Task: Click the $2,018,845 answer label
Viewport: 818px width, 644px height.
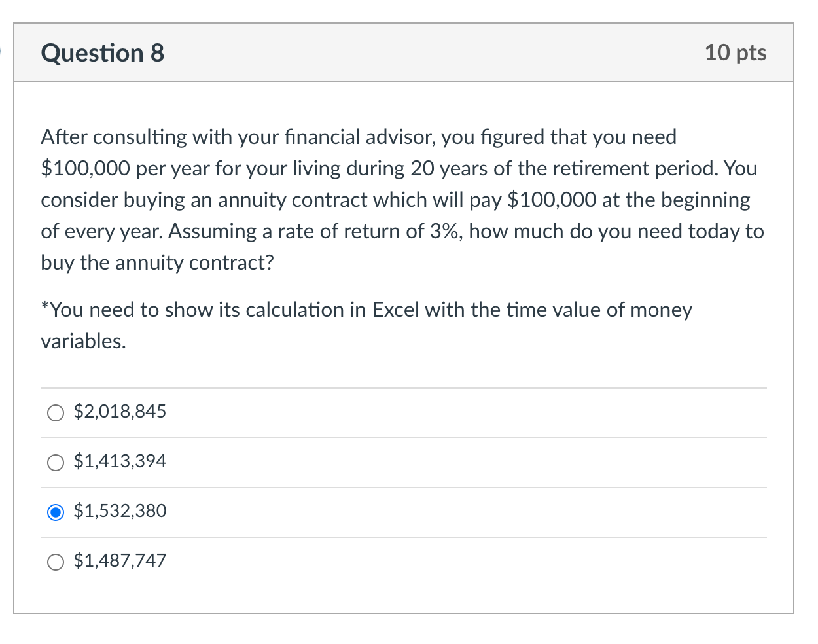Action: pyautogui.click(x=120, y=412)
